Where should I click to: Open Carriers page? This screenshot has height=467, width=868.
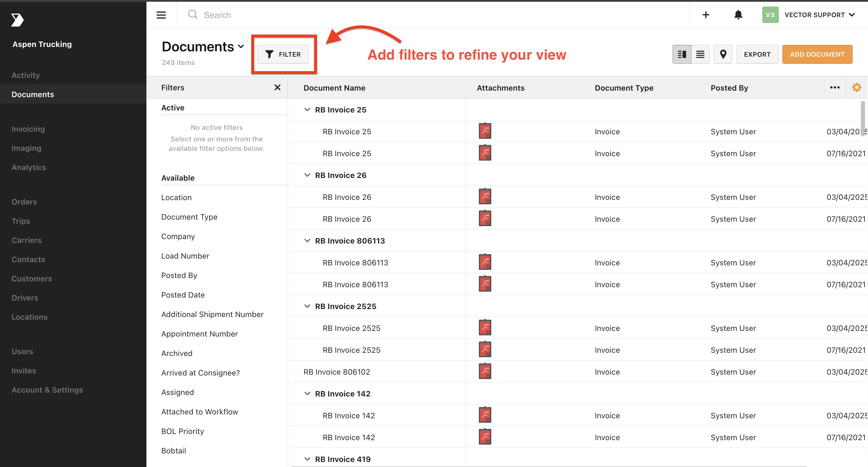click(x=26, y=240)
